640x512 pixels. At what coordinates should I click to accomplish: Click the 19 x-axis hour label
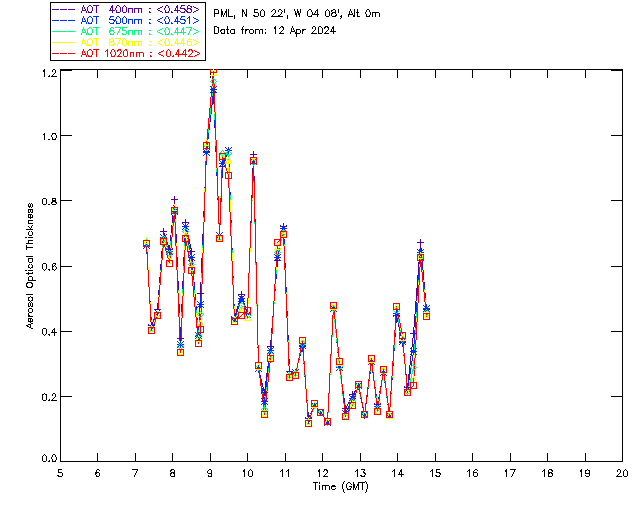585,473
